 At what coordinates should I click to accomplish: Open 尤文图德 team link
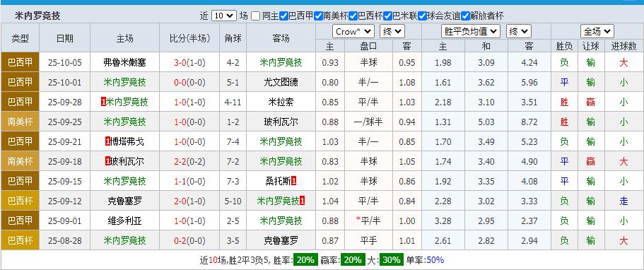(281, 82)
